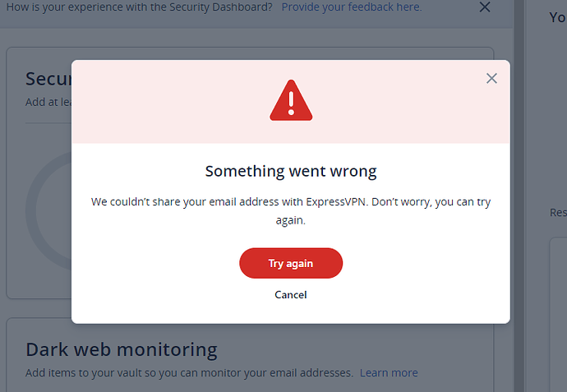Click the partially hidden 'Secur' card title

pyautogui.click(x=48, y=79)
